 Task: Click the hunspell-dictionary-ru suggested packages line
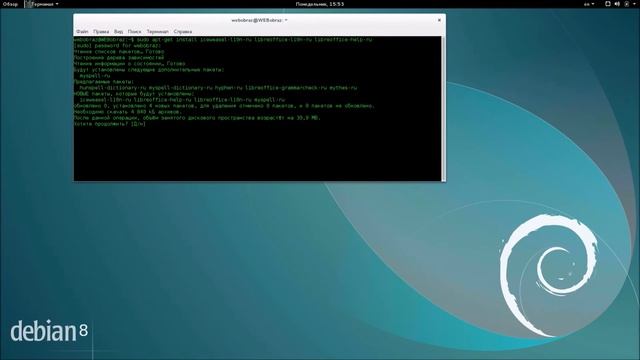pos(218,88)
